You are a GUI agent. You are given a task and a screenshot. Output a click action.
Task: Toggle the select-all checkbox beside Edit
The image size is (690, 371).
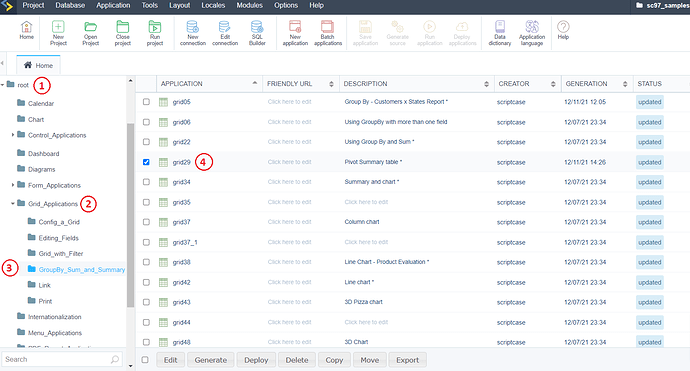coord(145,360)
